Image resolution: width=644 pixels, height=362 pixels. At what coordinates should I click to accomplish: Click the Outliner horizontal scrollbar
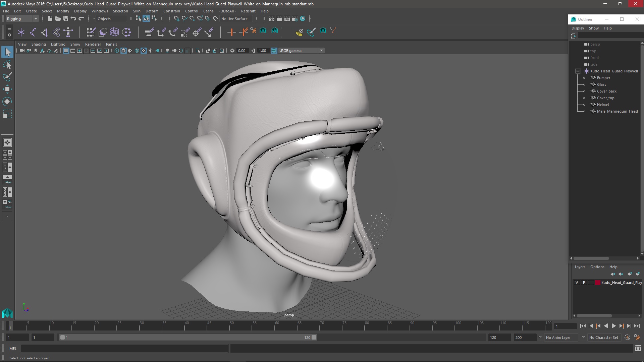[591, 258]
